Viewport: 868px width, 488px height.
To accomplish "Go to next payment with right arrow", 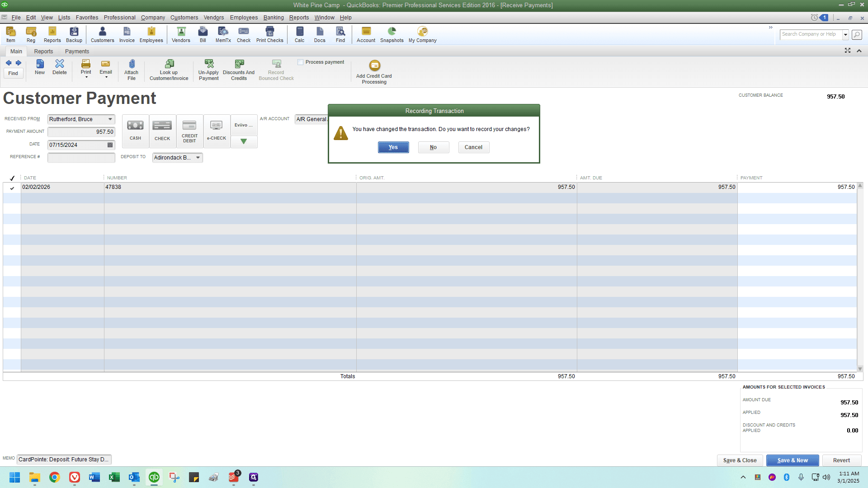I will (x=19, y=63).
